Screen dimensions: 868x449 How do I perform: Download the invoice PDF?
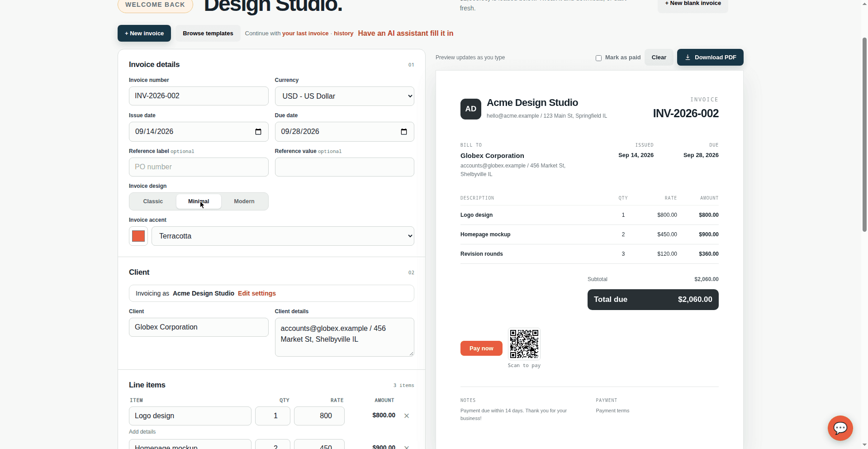pyautogui.click(x=710, y=57)
